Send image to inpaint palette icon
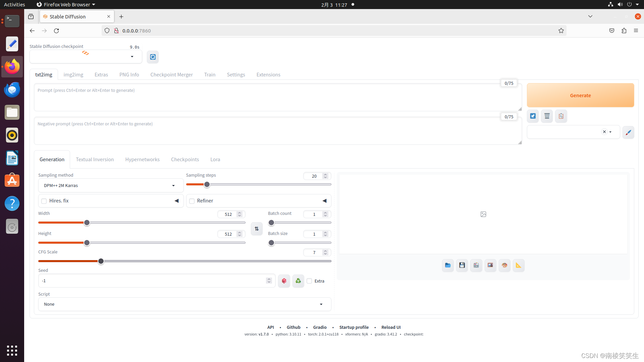The width and height of the screenshot is (644, 362). (504, 265)
